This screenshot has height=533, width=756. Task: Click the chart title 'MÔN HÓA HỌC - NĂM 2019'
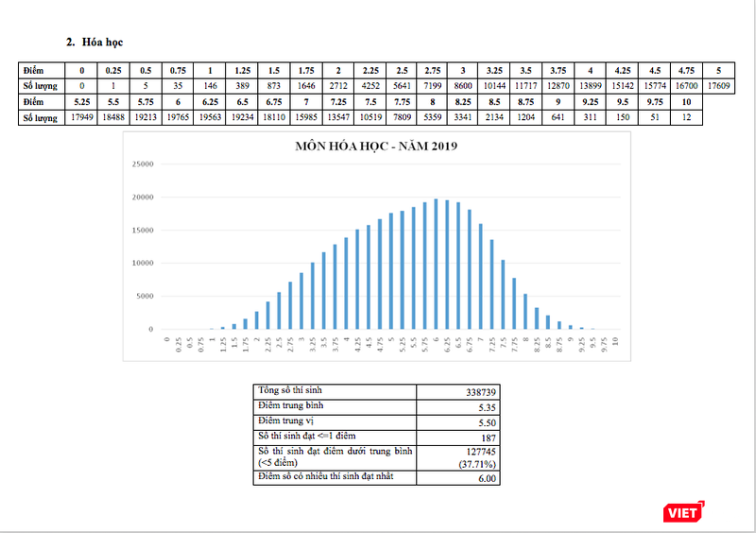pyautogui.click(x=376, y=146)
